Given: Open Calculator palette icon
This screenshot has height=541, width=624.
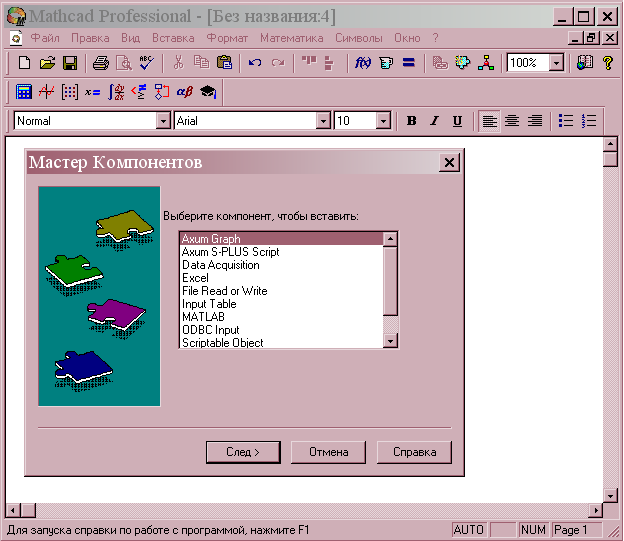Looking at the screenshot, I should point(24,92).
